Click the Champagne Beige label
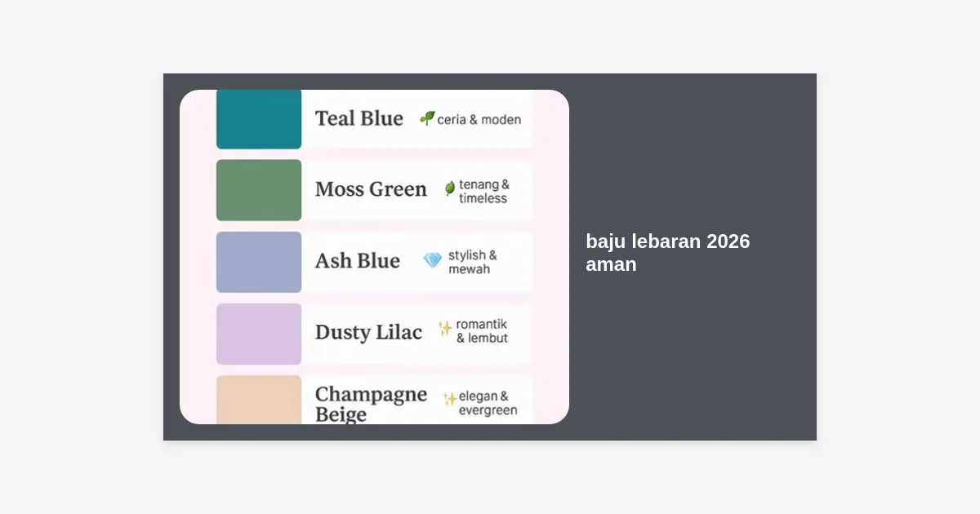 (x=371, y=404)
